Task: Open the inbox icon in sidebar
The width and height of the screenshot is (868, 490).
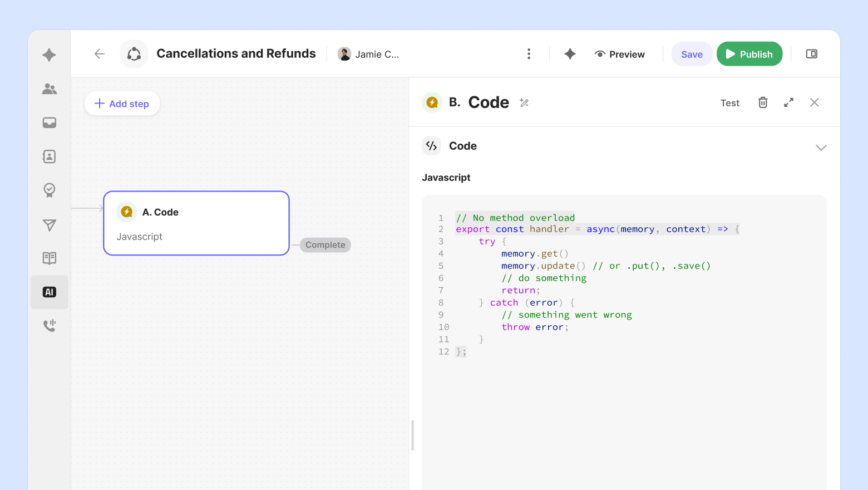Action: [x=50, y=122]
